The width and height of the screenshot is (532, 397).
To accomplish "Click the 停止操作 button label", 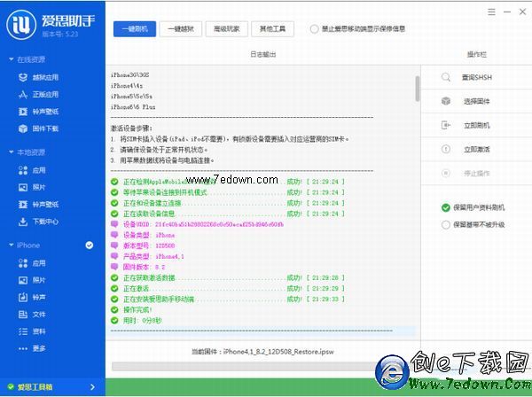I will (x=477, y=173).
